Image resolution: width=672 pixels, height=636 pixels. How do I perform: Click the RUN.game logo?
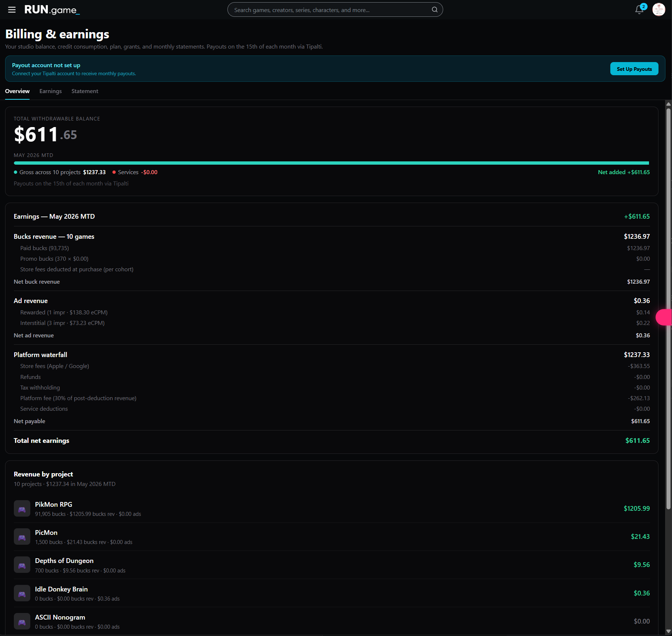point(52,10)
